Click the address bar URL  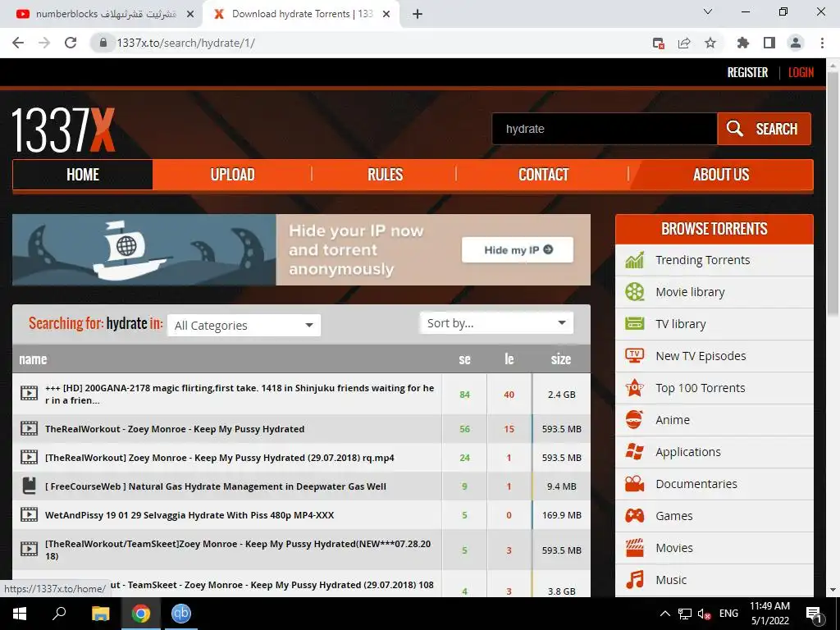click(186, 43)
